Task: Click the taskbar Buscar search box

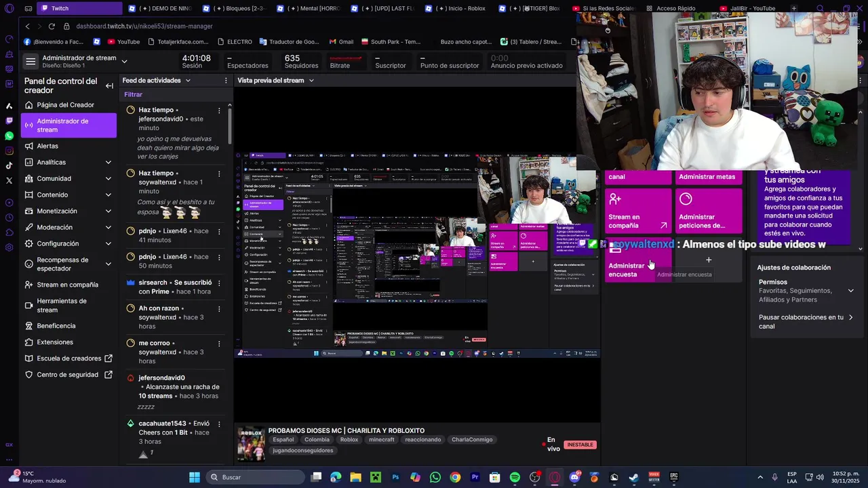Action: tap(255, 477)
